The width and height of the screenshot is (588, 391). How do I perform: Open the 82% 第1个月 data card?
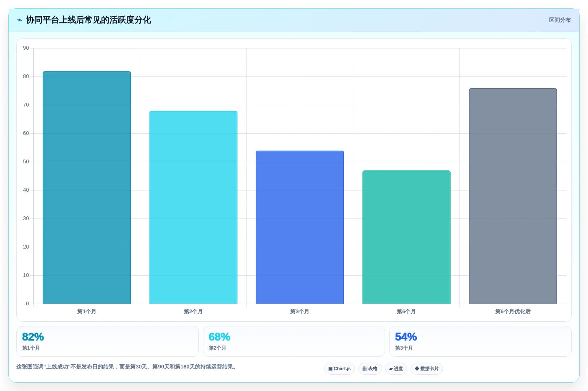coord(107,341)
